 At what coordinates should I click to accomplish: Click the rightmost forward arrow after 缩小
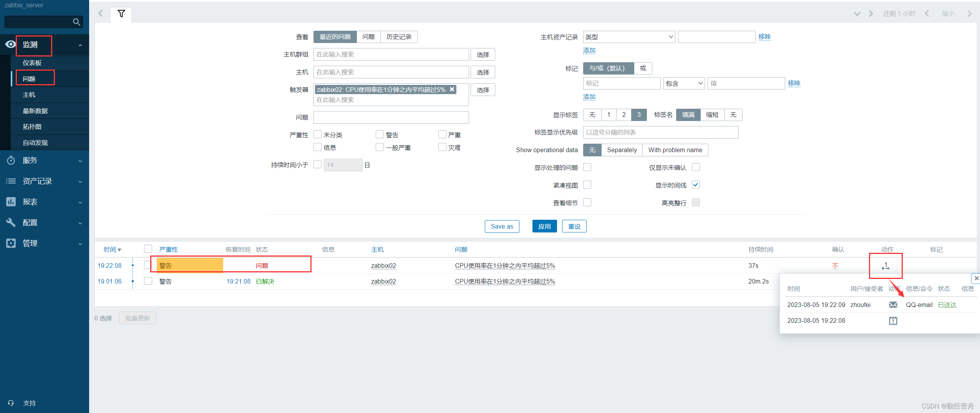click(969, 14)
